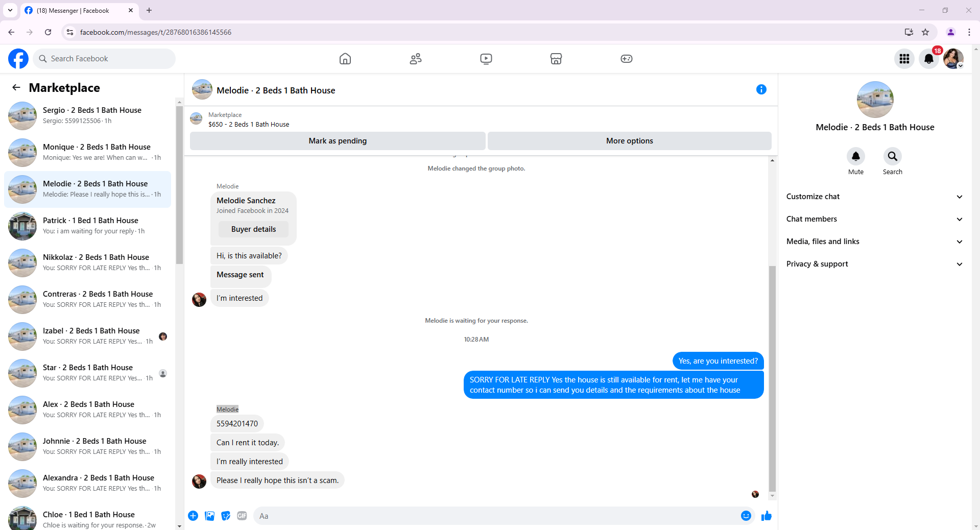
Task: Open Sergio's 2 Beds 1 Bath conversation
Action: (87, 116)
